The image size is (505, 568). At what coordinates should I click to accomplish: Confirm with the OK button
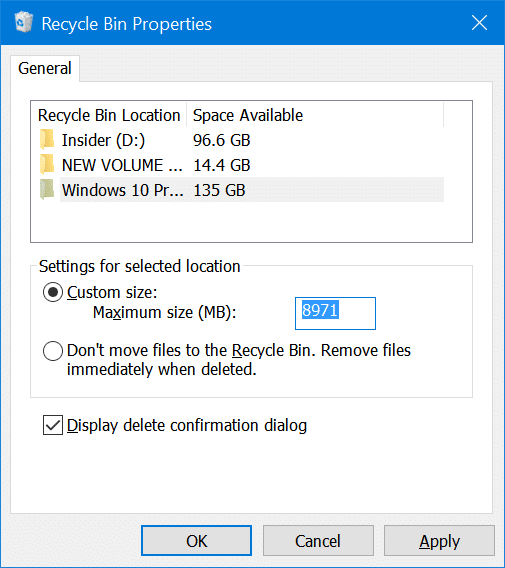coord(196,541)
